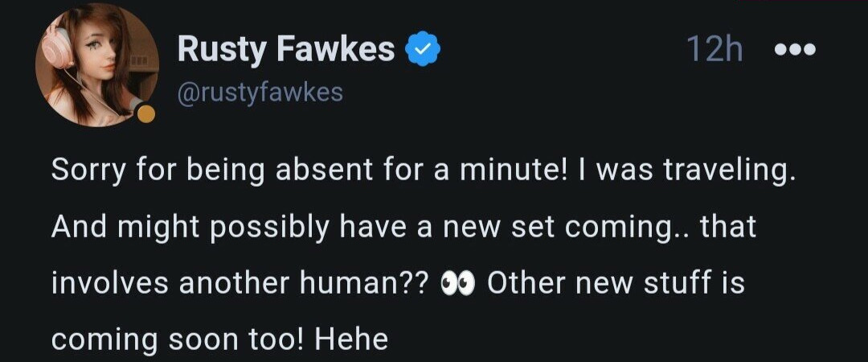
Task: Click the text "Other new stuff is"
Action: pyautogui.click(x=616, y=284)
